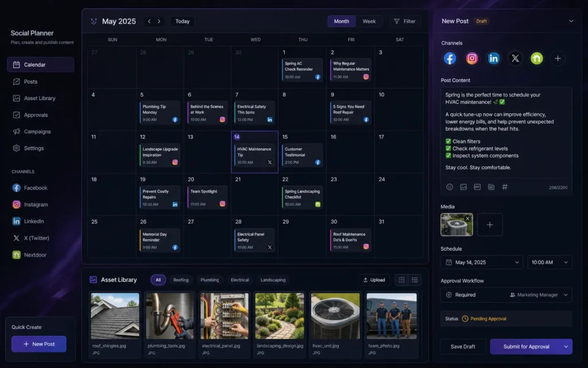Switch Asset Library to grid view
This screenshot has width=588, height=368.
click(x=401, y=280)
